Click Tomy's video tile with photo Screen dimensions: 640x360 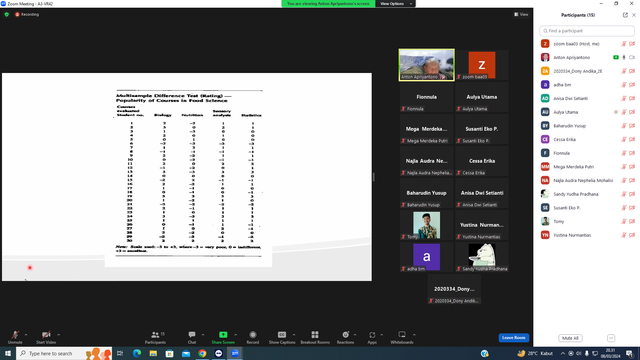tap(427, 225)
